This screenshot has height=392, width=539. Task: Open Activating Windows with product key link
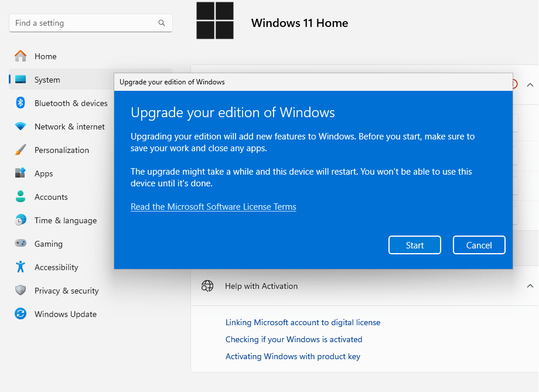click(293, 356)
